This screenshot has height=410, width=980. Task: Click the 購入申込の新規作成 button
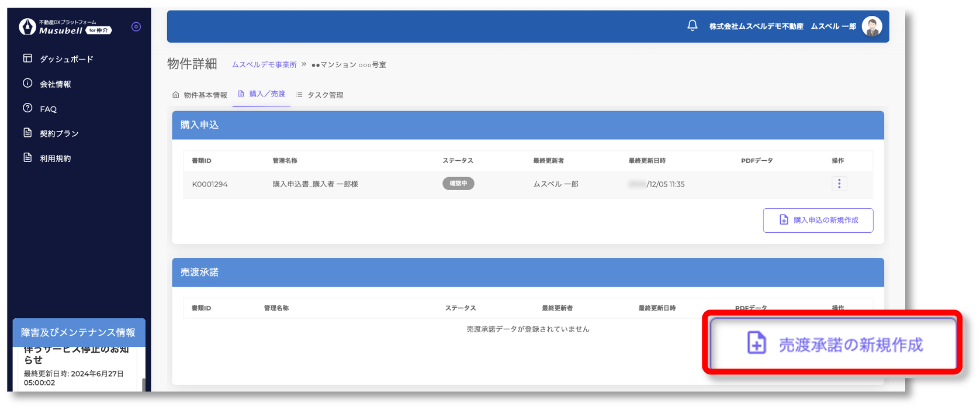coord(818,220)
